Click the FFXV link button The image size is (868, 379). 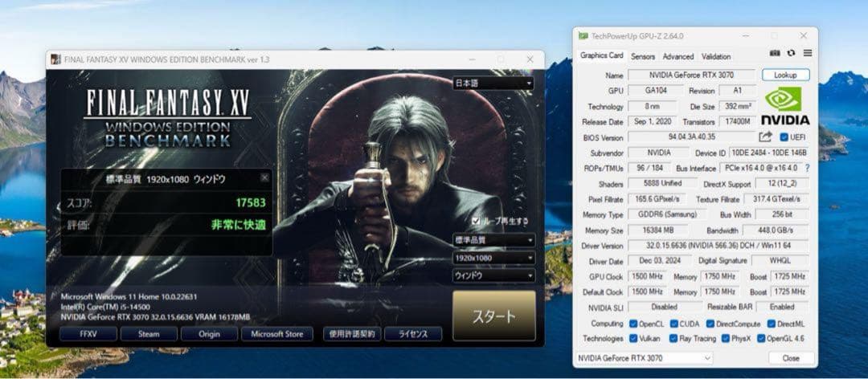click(x=88, y=333)
